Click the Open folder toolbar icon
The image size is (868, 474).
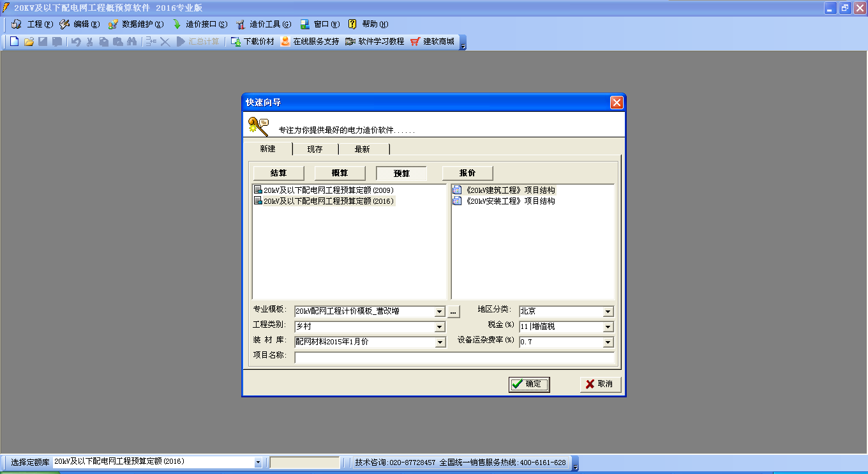click(x=29, y=42)
